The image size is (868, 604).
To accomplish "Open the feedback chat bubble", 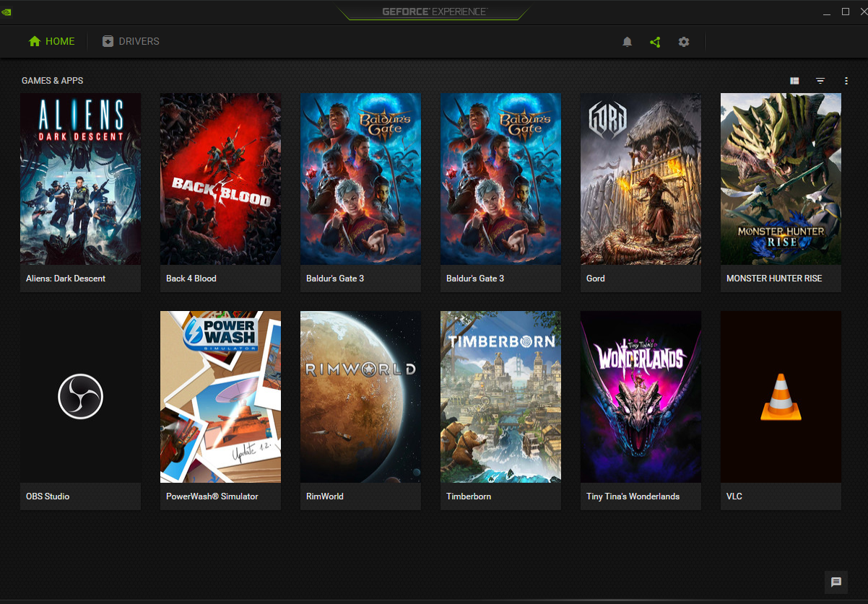I will click(836, 582).
